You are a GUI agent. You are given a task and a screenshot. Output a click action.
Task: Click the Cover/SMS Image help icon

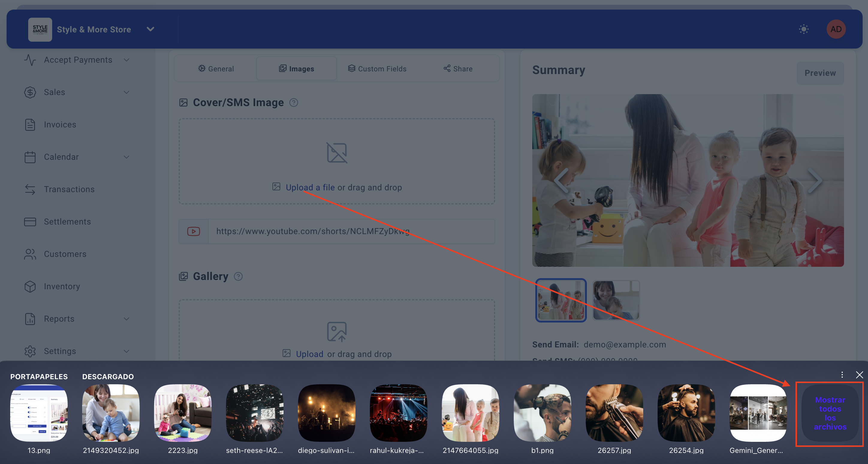pos(293,103)
